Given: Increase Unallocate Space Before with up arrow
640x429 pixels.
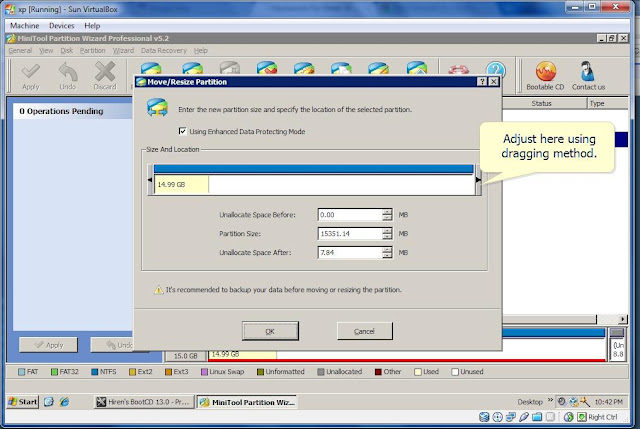Looking at the screenshot, I should pyautogui.click(x=387, y=211).
